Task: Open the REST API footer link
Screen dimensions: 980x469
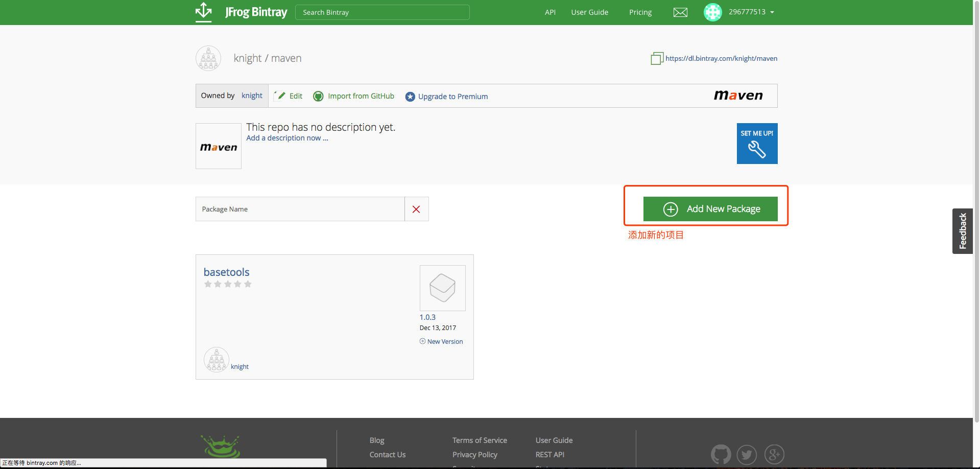Action: click(550, 455)
